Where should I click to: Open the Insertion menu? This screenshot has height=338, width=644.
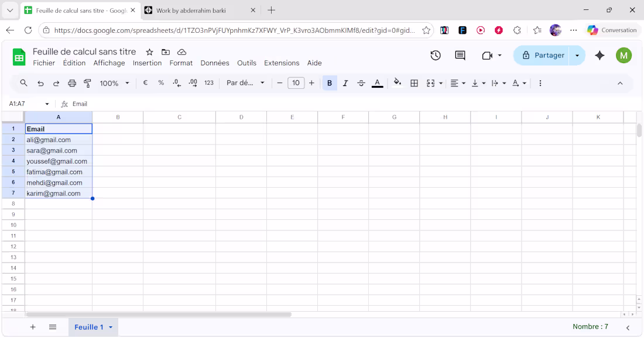[147, 63]
